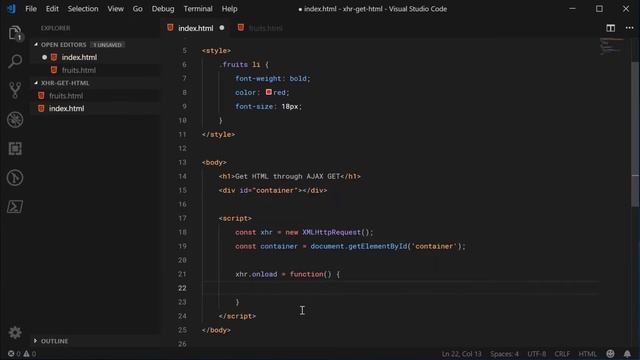Click the Split Editor icon

coord(611,28)
